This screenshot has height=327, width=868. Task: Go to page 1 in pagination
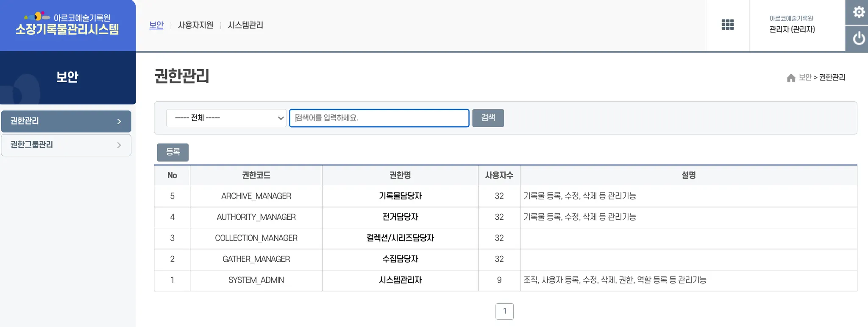pyautogui.click(x=504, y=311)
